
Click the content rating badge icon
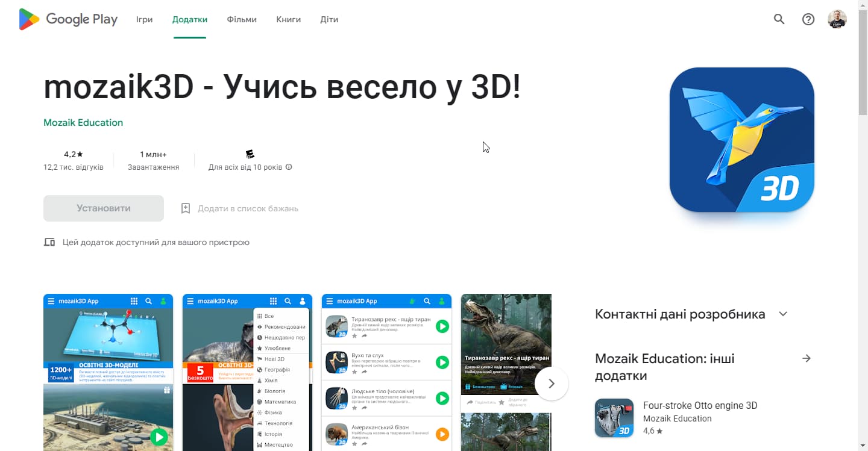(250, 154)
